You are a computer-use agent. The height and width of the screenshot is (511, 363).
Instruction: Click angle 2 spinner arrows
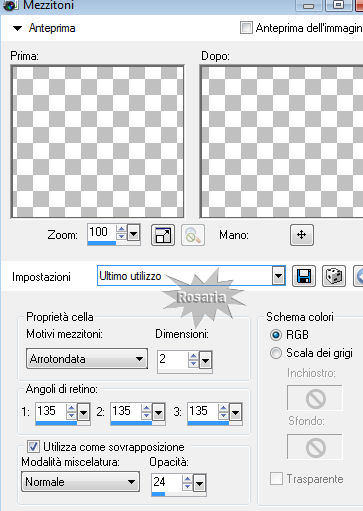coord(146,412)
